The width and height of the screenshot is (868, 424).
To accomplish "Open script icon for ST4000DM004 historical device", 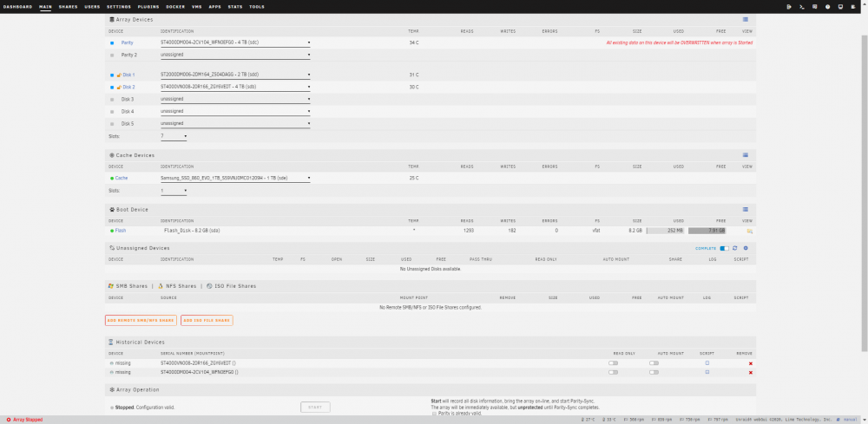I will click(707, 373).
